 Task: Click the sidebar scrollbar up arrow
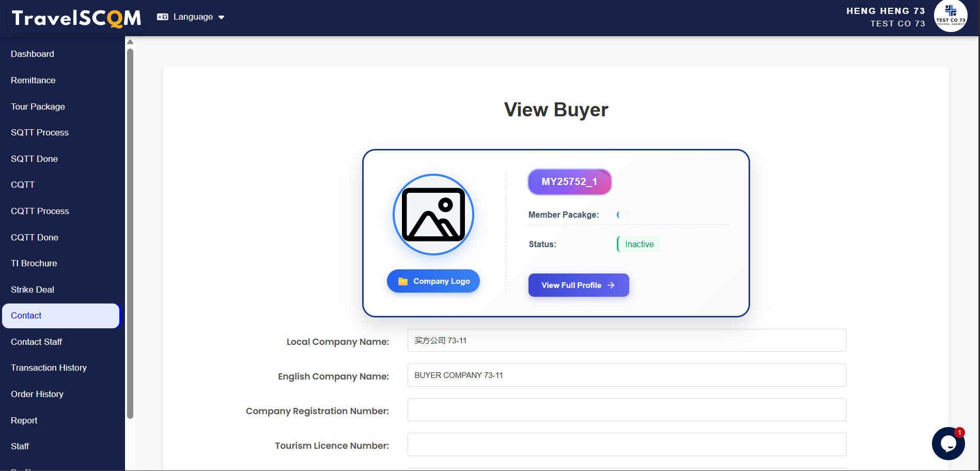130,42
